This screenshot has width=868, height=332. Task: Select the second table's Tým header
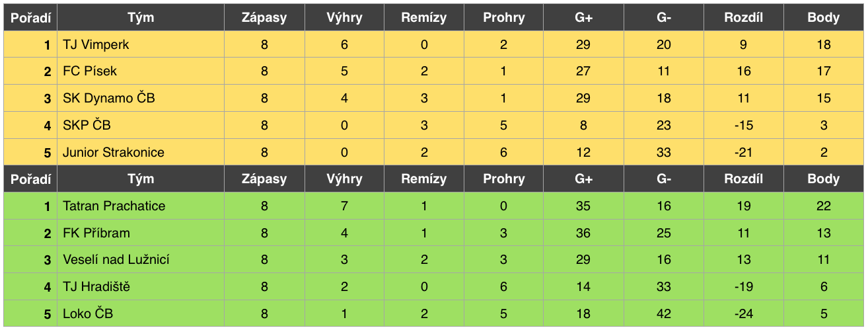pyautogui.click(x=141, y=179)
